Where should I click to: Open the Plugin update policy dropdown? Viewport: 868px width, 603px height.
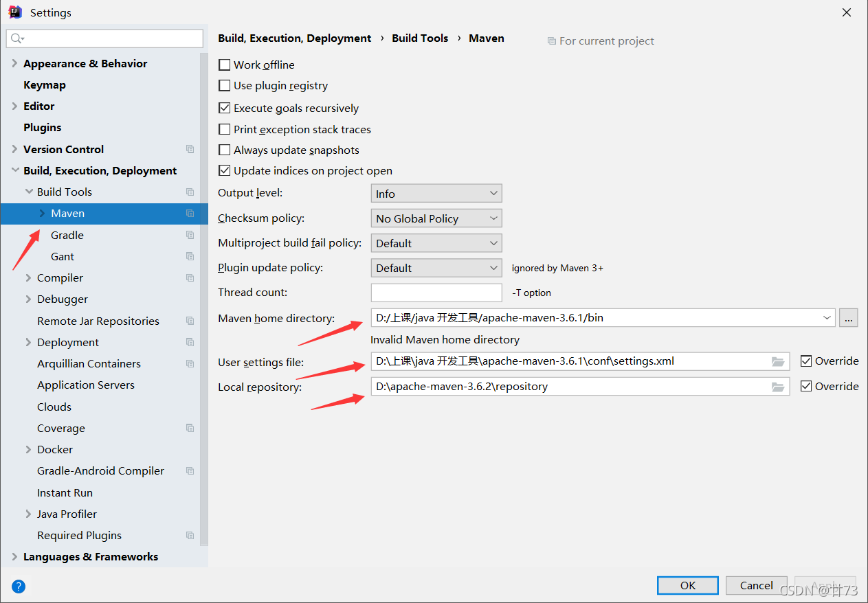[436, 268]
